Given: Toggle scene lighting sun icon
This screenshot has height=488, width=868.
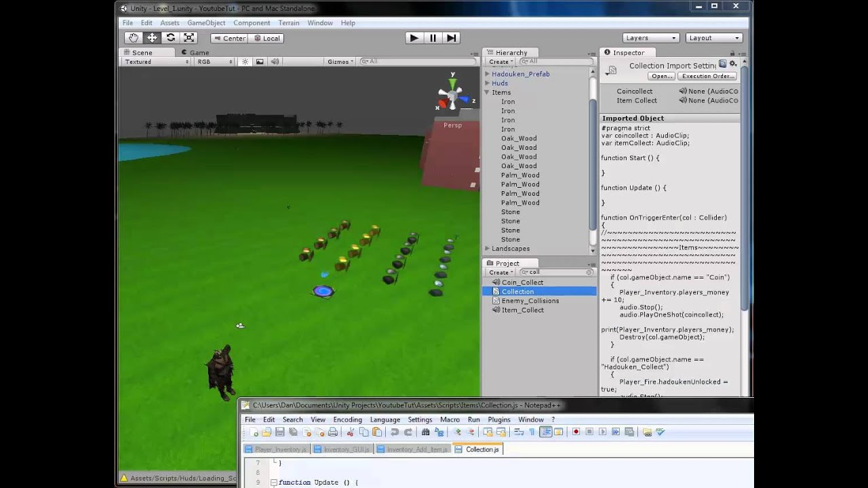Looking at the screenshot, I should click(x=244, y=62).
